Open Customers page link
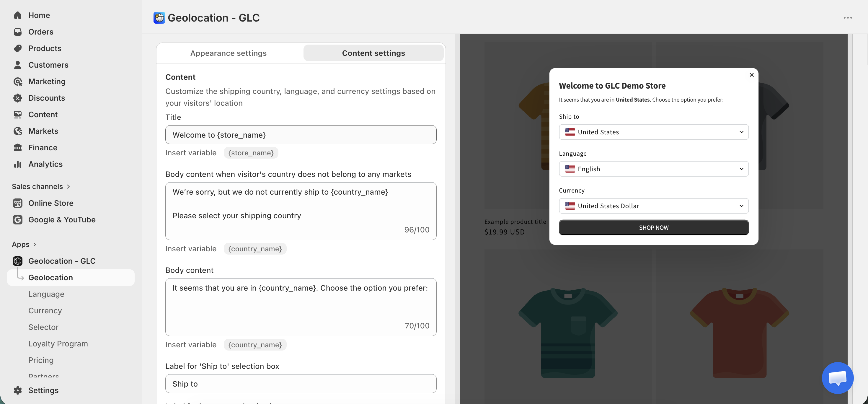Viewport: 868px width, 404px height. 48,65
